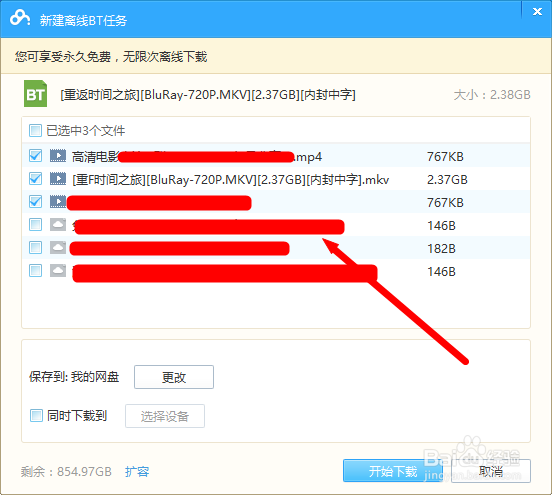Check the 182B file checkbox
This screenshot has width=552, height=495.
click(35, 248)
